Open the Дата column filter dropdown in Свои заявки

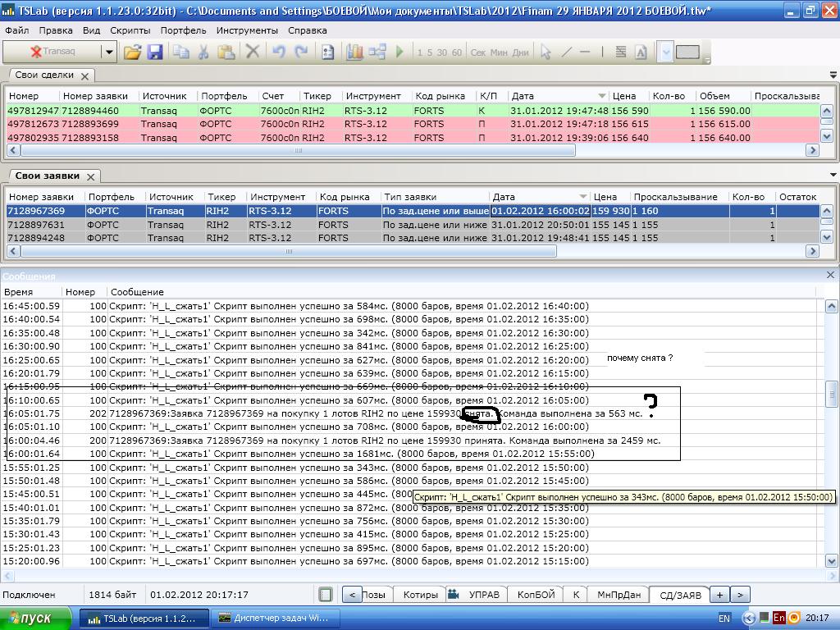click(583, 197)
